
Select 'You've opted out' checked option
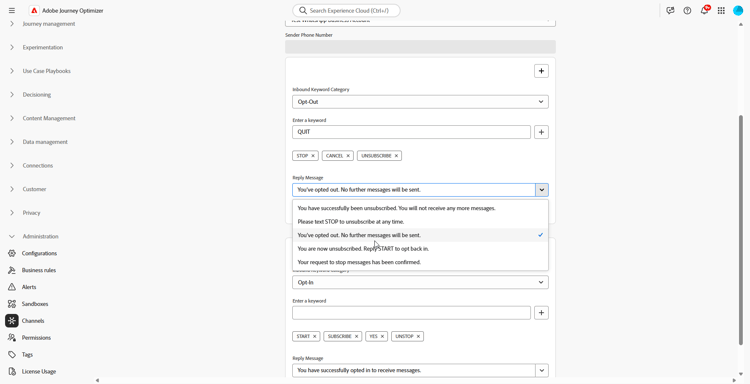(x=420, y=235)
